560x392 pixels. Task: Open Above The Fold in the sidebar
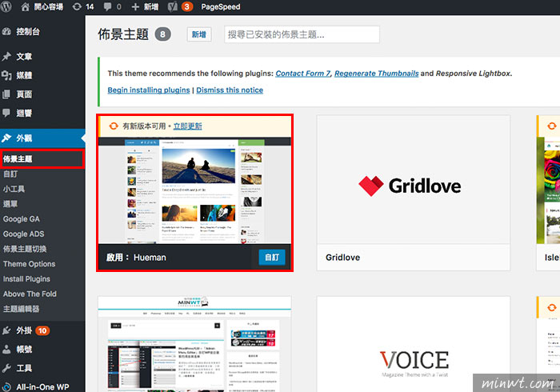pos(30,294)
